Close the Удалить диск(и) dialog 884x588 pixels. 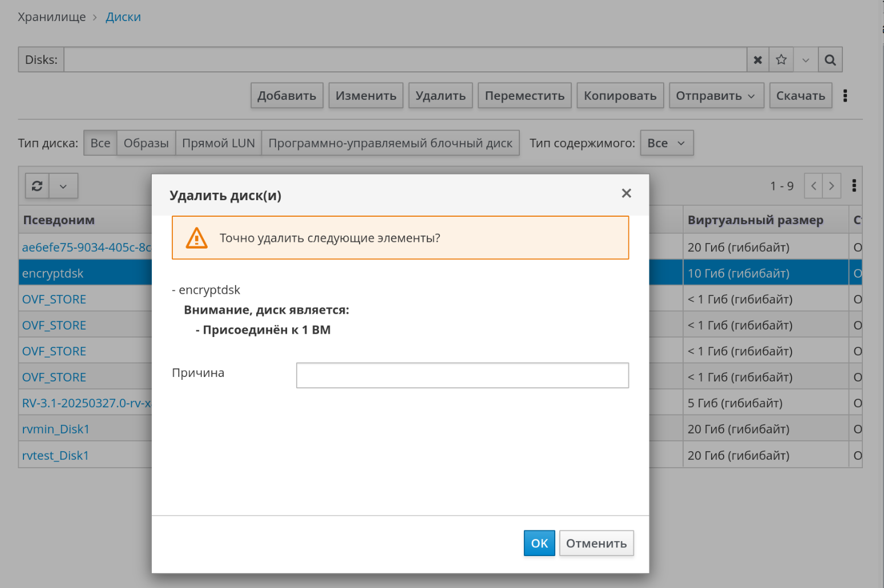[626, 194]
